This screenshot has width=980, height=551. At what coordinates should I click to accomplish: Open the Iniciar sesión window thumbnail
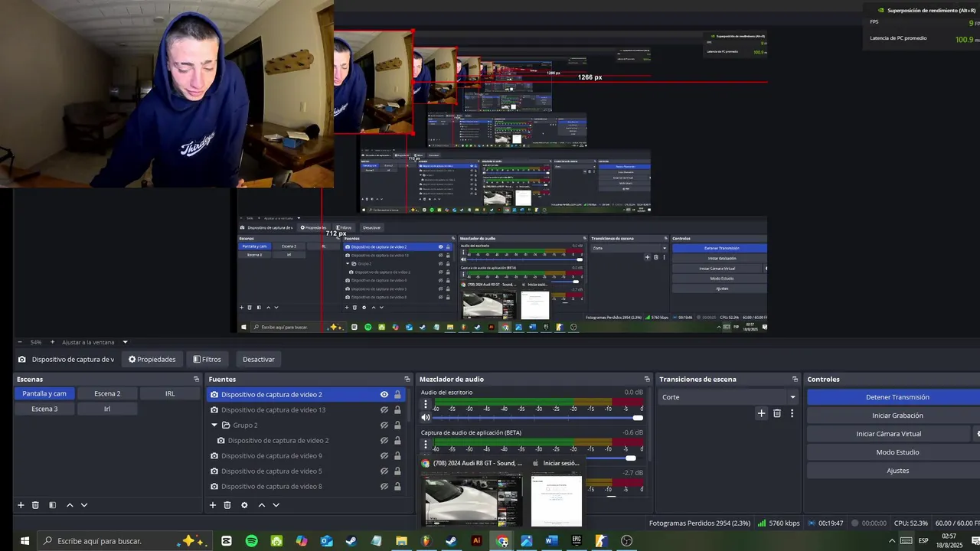557,500
